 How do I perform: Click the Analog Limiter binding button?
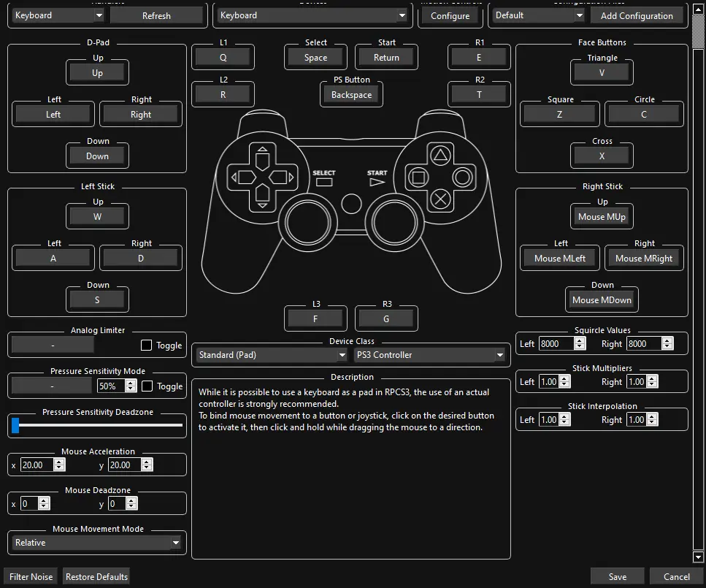click(x=53, y=345)
